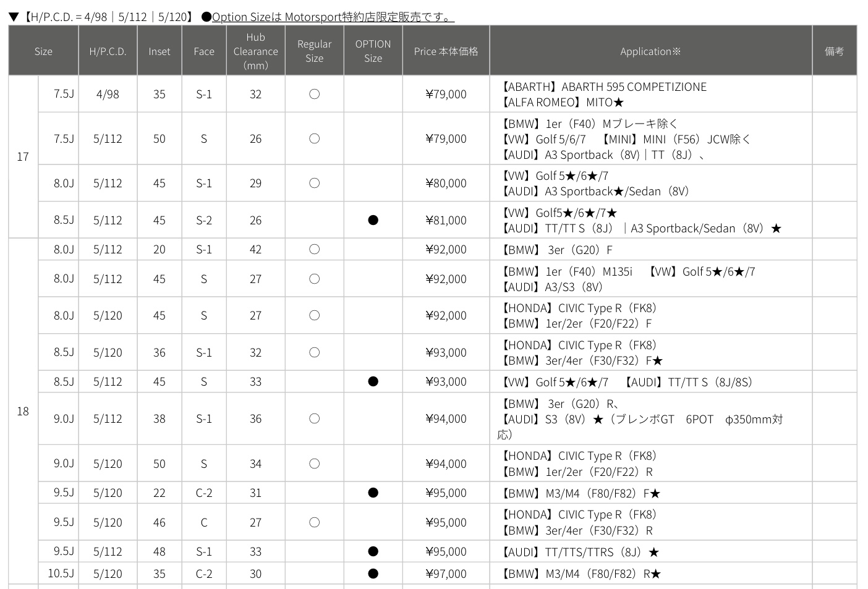Select the inset "46" cell
The image size is (868, 589).
[160, 522]
